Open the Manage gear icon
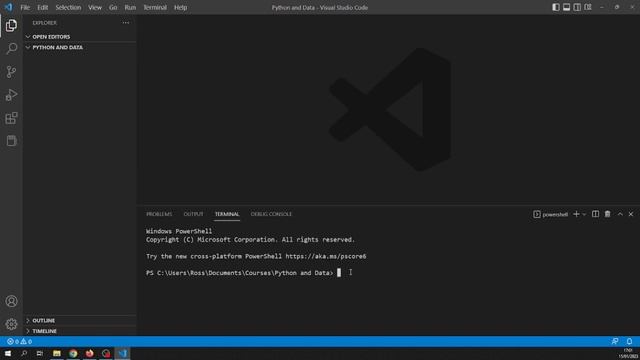 [x=11, y=324]
